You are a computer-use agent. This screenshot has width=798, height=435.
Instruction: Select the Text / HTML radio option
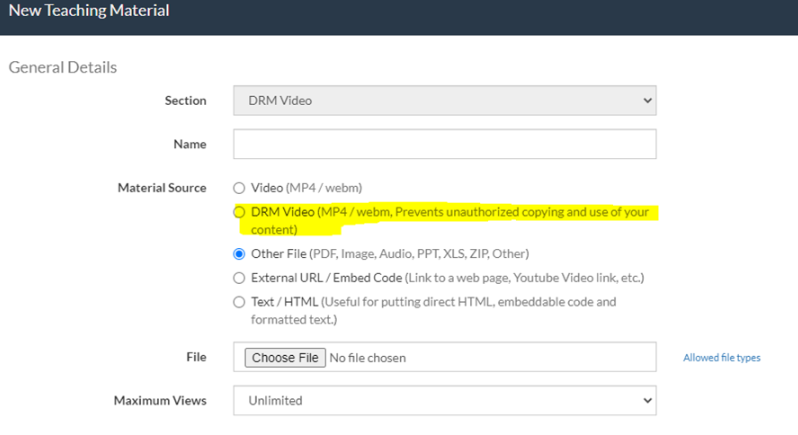tap(239, 302)
